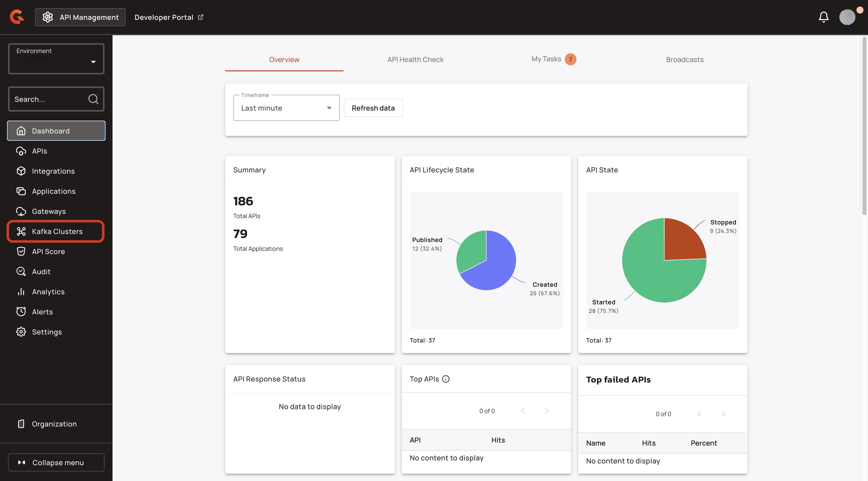
Task: Open Gateways from the sidebar
Action: point(48,211)
